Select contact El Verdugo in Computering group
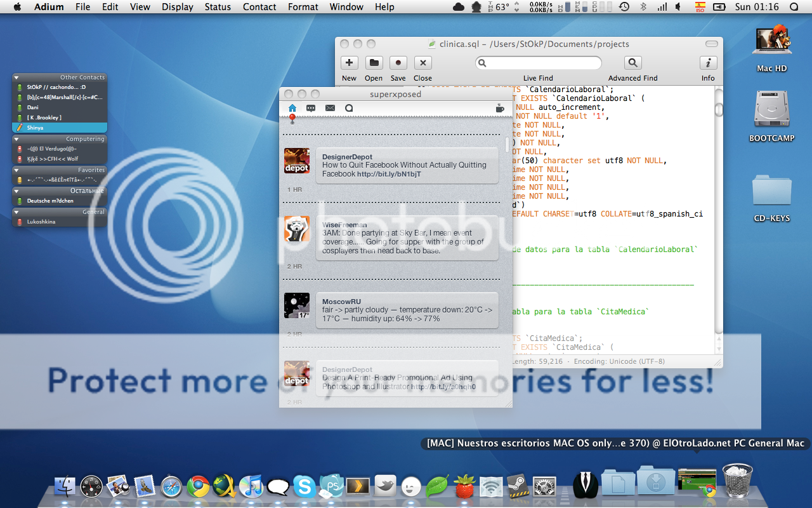This screenshot has height=508, width=812. [x=60, y=149]
